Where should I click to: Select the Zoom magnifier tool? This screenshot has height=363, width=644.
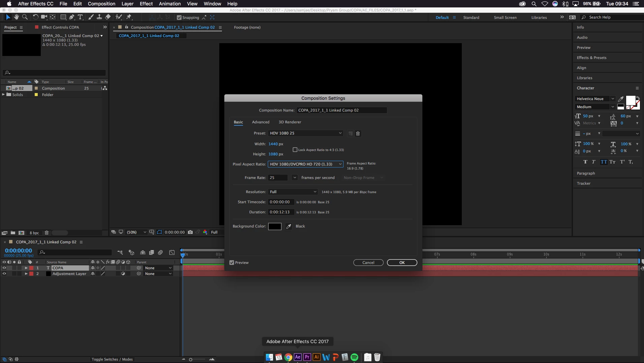pyautogui.click(x=25, y=17)
